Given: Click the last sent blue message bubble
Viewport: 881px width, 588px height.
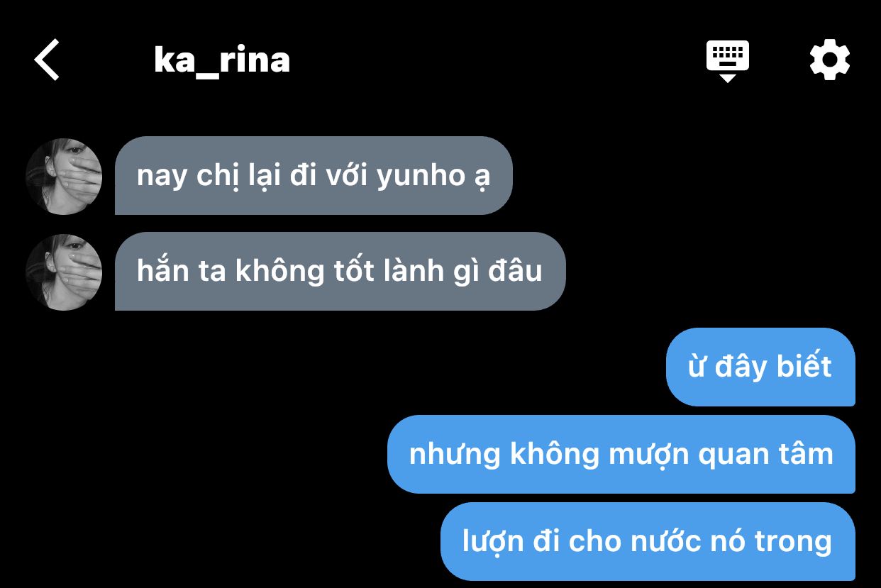Looking at the screenshot, I should click(x=648, y=541).
